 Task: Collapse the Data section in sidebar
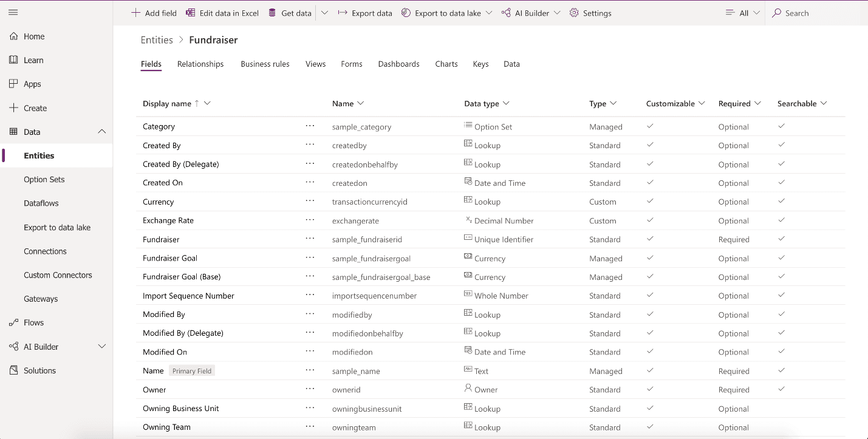(x=101, y=132)
